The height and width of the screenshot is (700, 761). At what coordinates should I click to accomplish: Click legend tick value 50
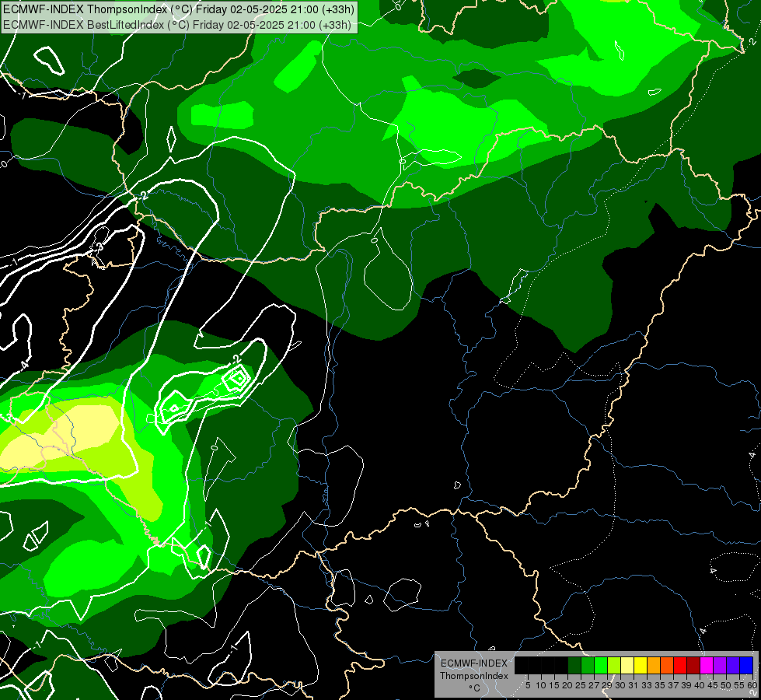coord(726,685)
